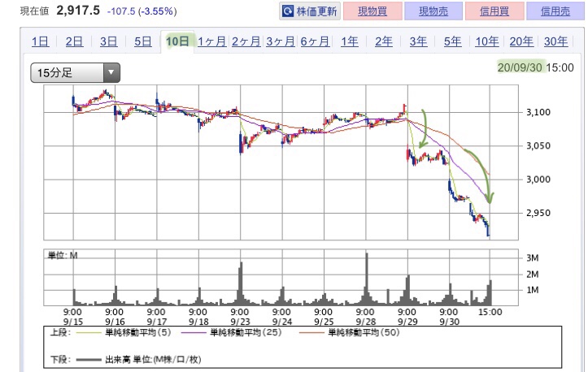Switch chart range to 3年

coord(418,41)
